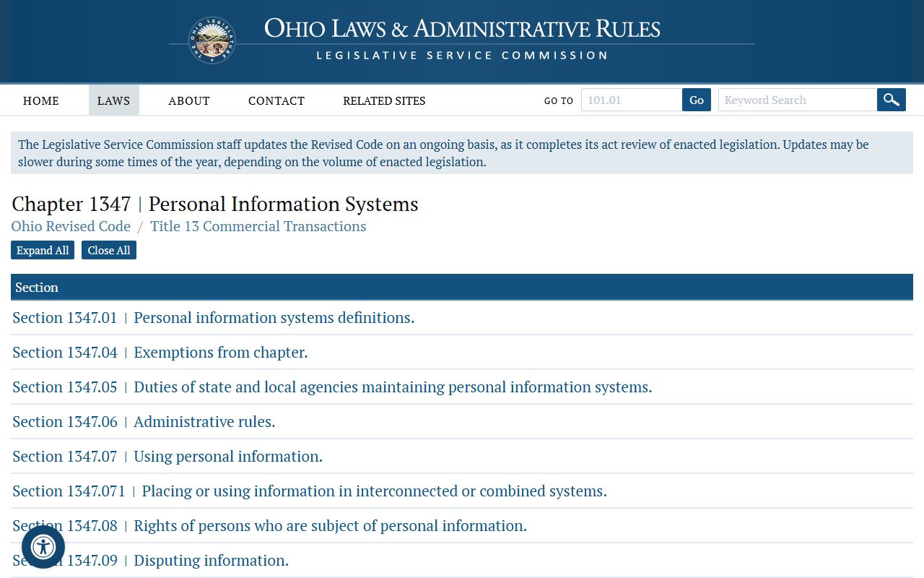Click the Revised Code update notice text
924x578 pixels.
462,153
